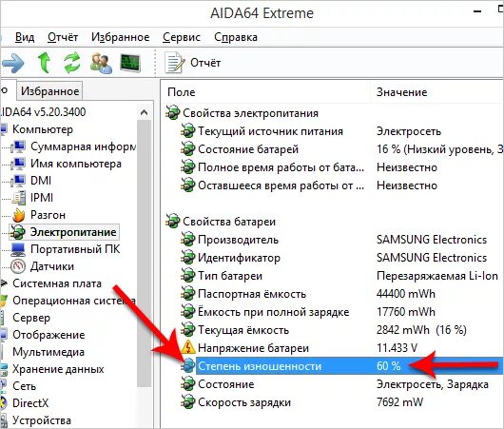Click the Имя компьютера monitor icon
The image size is (504, 429).
click(18, 164)
